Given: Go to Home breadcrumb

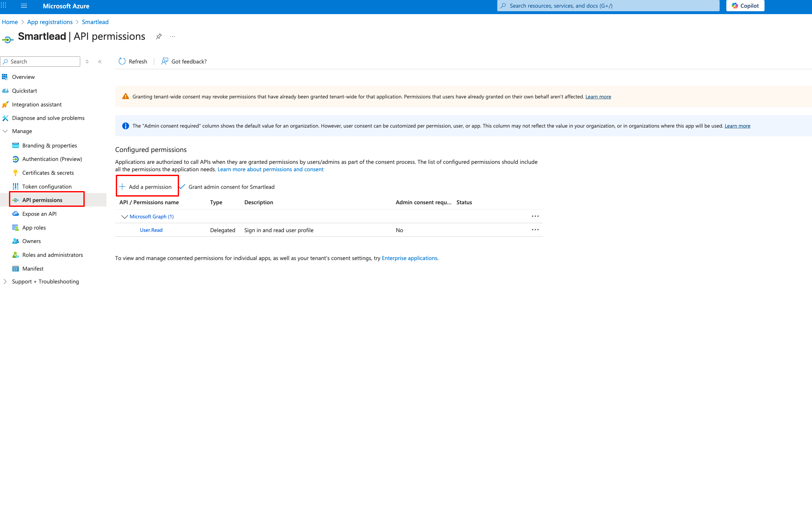Looking at the screenshot, I should click(x=10, y=22).
